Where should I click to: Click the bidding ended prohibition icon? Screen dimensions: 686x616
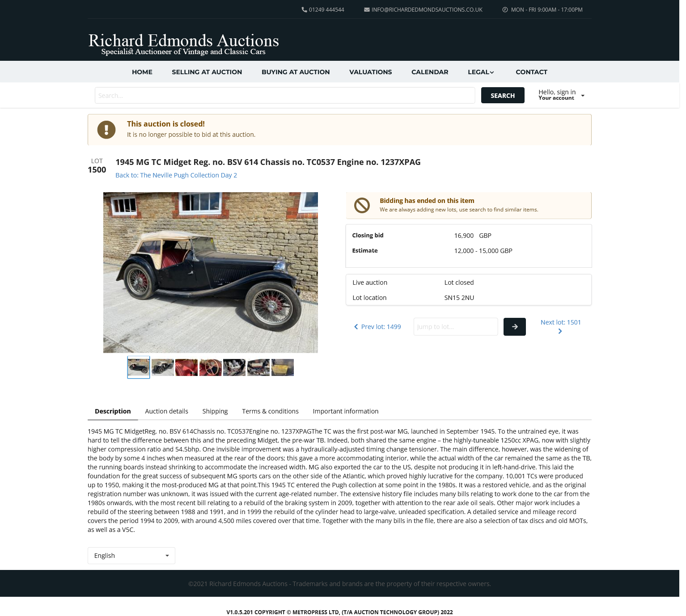[362, 205]
